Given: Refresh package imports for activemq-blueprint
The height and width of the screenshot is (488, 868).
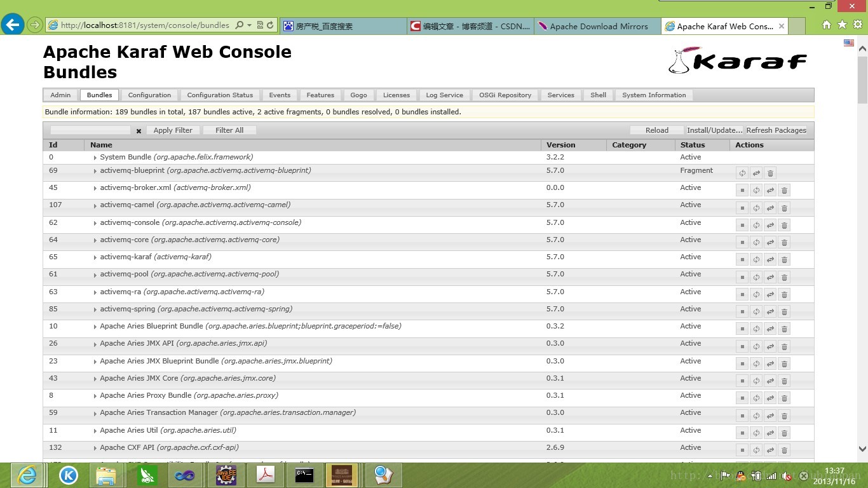Looking at the screenshot, I should pyautogui.click(x=742, y=173).
